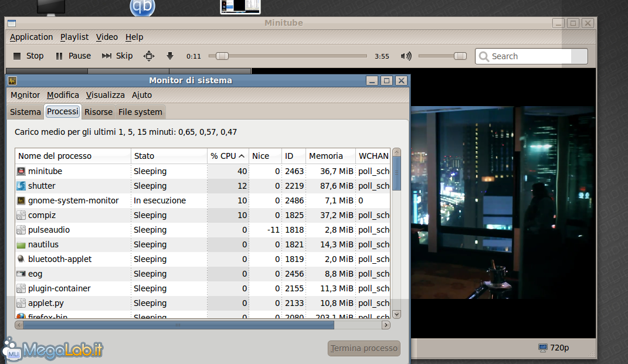Viewport: 628px width, 364px height.
Task: Pause the currently playing video
Action: [73, 56]
